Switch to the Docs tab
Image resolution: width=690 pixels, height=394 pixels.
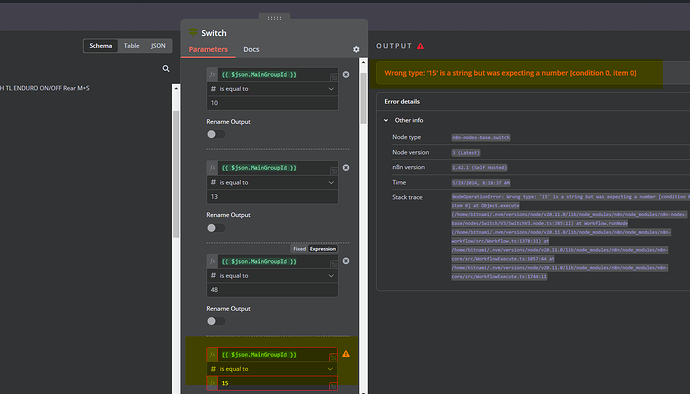tap(251, 49)
